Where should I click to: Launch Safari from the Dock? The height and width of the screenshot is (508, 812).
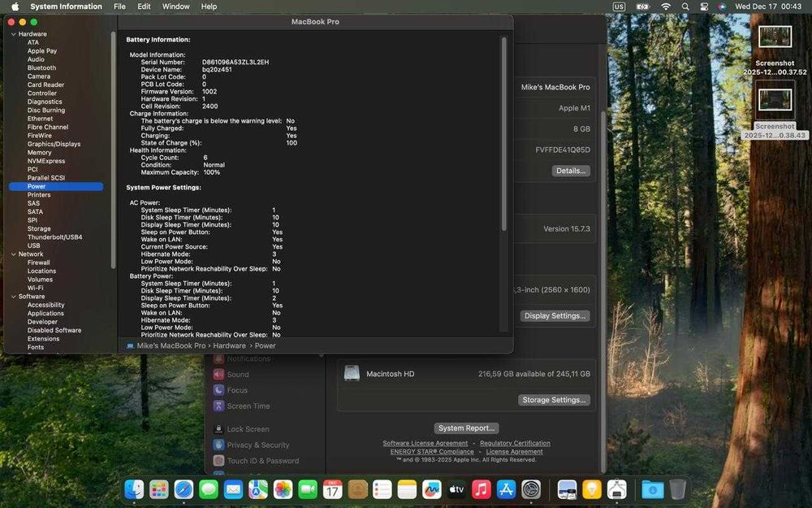[x=184, y=489]
